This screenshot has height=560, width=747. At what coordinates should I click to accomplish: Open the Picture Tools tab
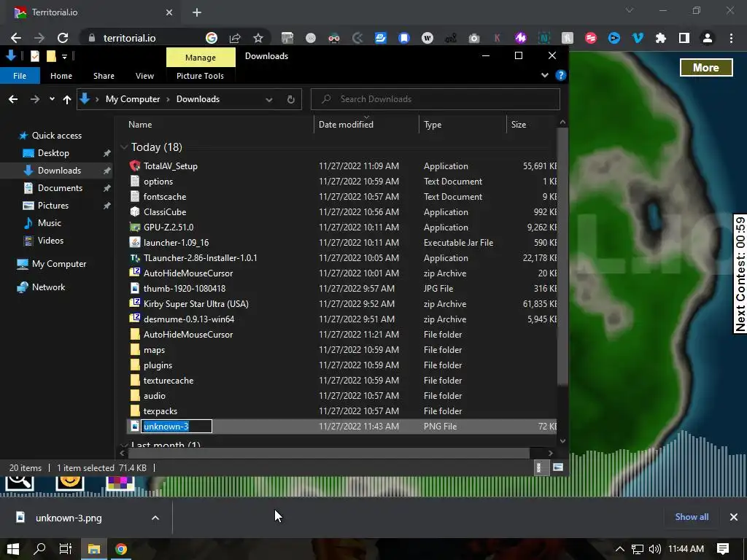[x=200, y=76]
